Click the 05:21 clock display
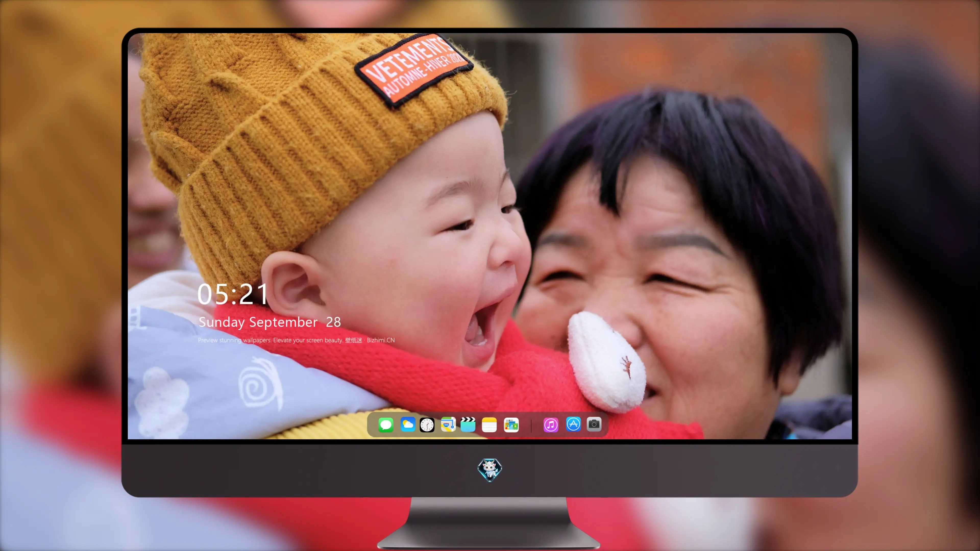The width and height of the screenshot is (980, 551). (x=233, y=294)
